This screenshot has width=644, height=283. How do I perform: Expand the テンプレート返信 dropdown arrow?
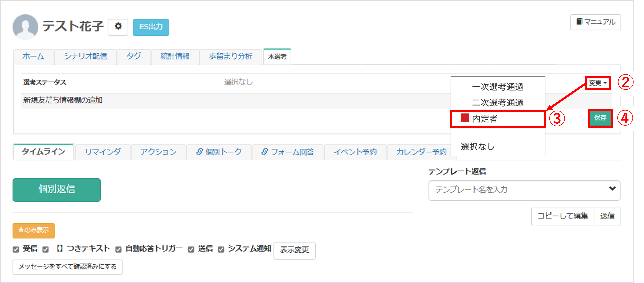pos(612,189)
